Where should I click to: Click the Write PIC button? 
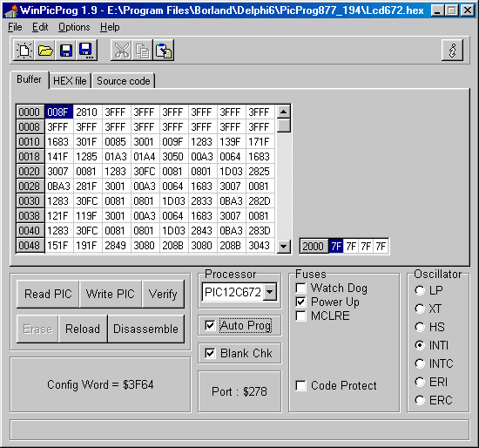[x=111, y=294]
